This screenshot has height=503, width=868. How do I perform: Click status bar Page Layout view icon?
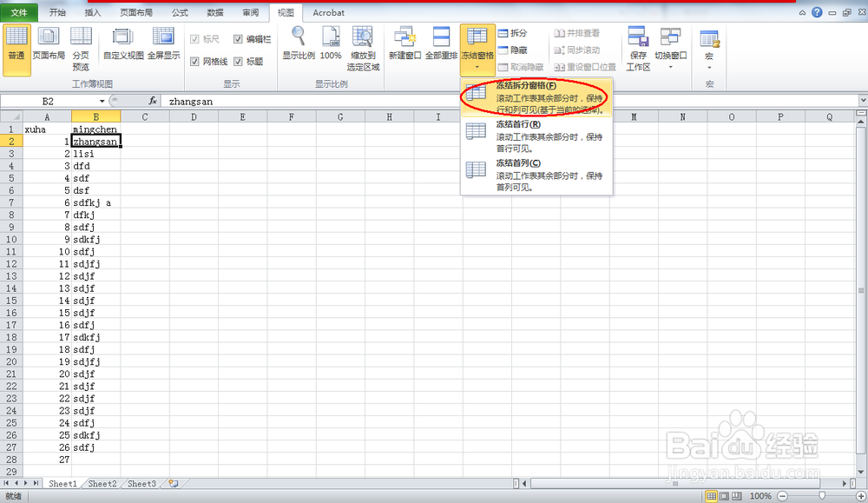pos(724,496)
